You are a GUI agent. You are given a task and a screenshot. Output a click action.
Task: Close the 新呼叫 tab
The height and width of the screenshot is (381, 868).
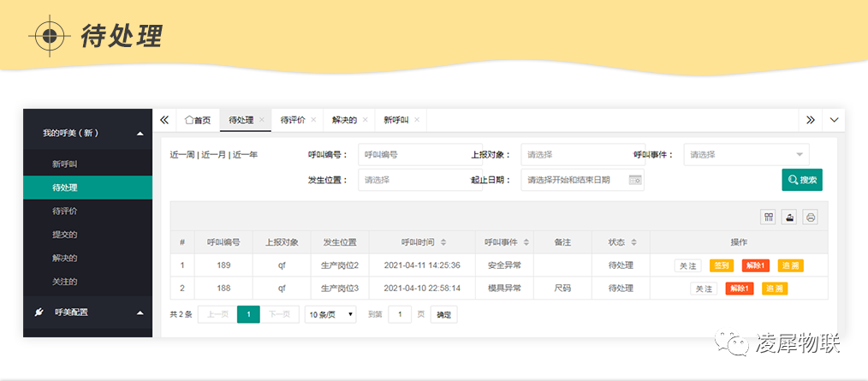click(x=417, y=120)
